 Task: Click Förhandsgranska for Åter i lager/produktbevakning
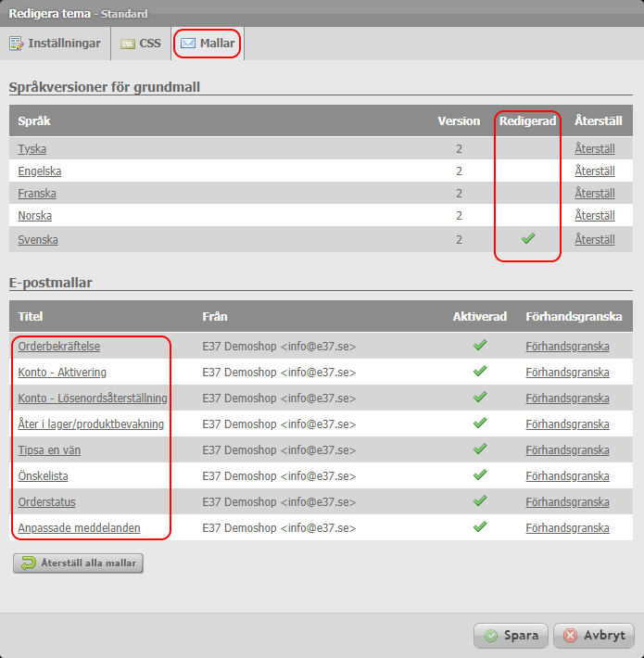(567, 424)
